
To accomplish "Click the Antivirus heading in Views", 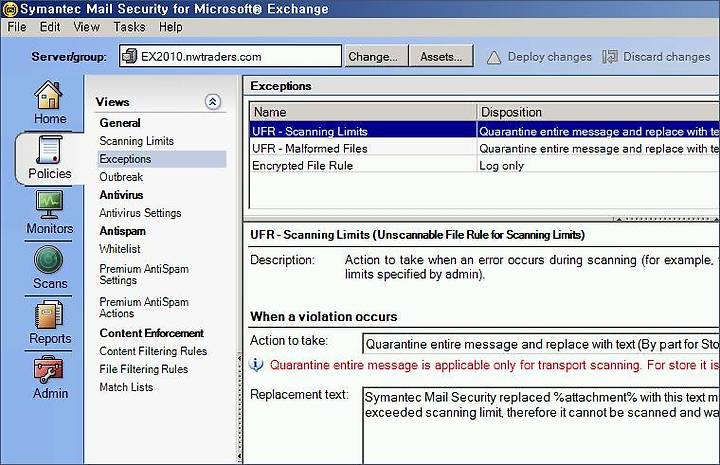I will [x=121, y=195].
